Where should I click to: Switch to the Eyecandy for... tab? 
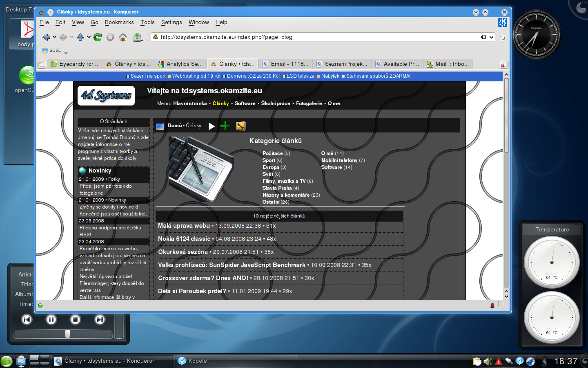(x=74, y=64)
